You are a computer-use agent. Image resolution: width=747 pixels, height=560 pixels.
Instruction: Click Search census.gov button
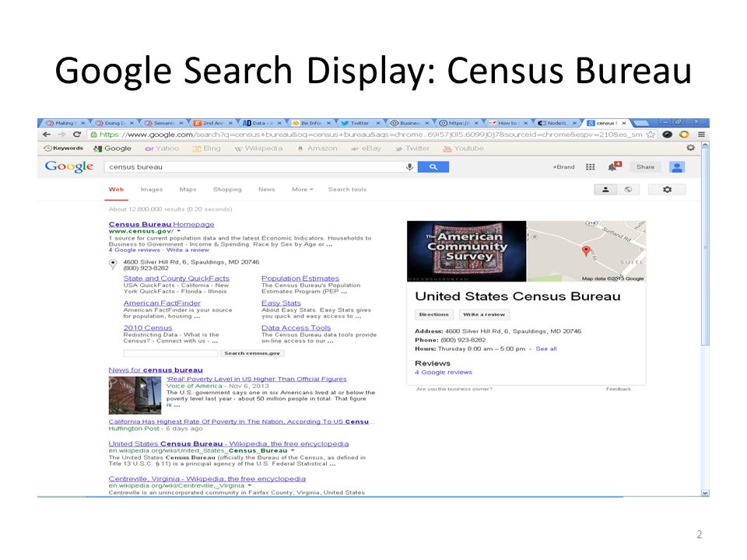(x=252, y=353)
